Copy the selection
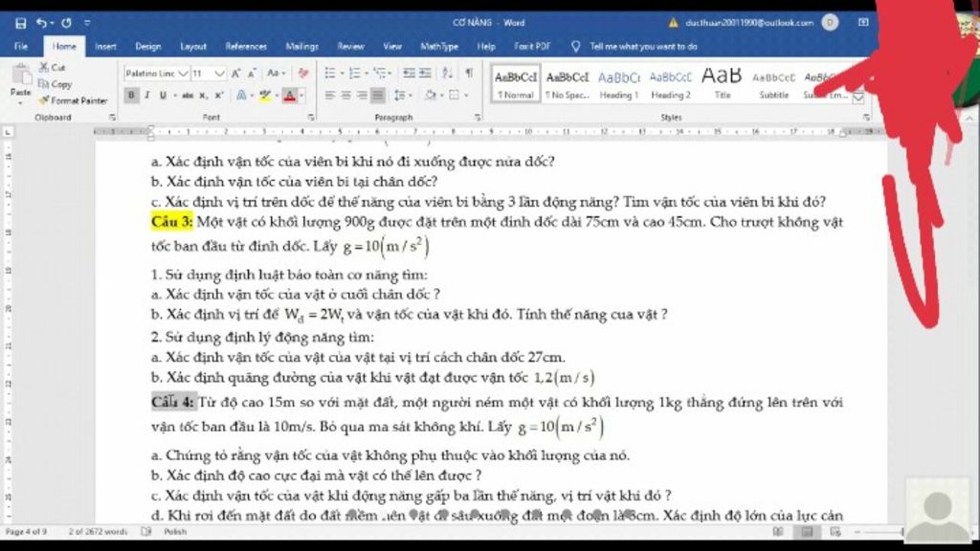This screenshot has width=980, height=551. [x=55, y=84]
